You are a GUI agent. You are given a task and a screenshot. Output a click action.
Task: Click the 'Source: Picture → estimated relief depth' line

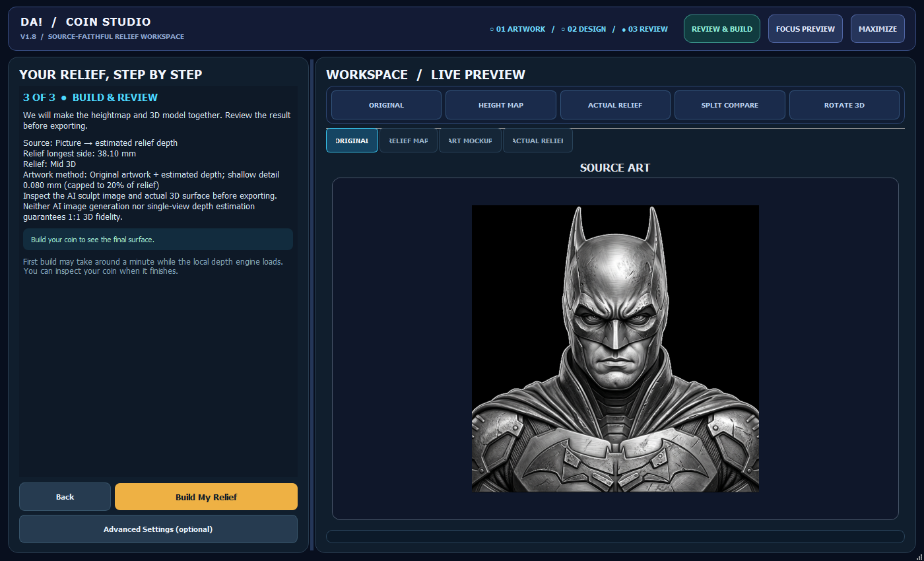pyautogui.click(x=100, y=143)
